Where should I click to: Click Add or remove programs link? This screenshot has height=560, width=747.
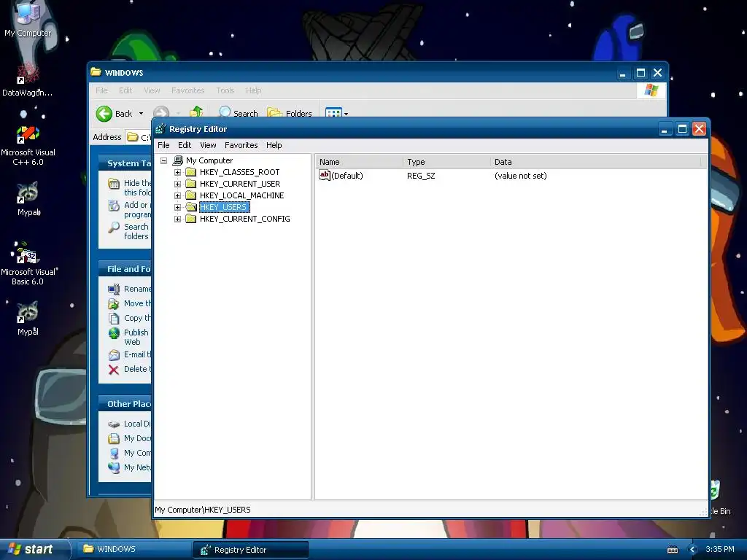[137, 209]
